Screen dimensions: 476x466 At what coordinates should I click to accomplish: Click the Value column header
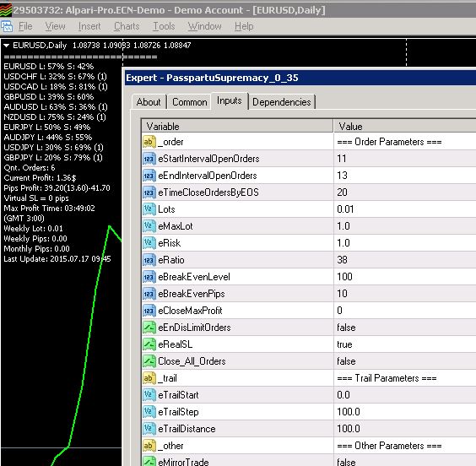click(404, 127)
